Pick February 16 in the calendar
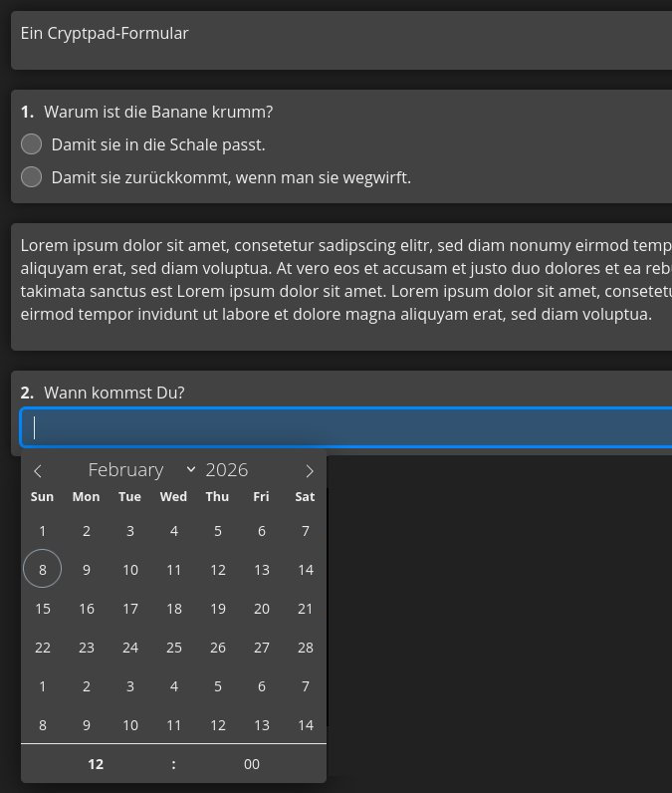This screenshot has height=793, width=672. coord(87,609)
